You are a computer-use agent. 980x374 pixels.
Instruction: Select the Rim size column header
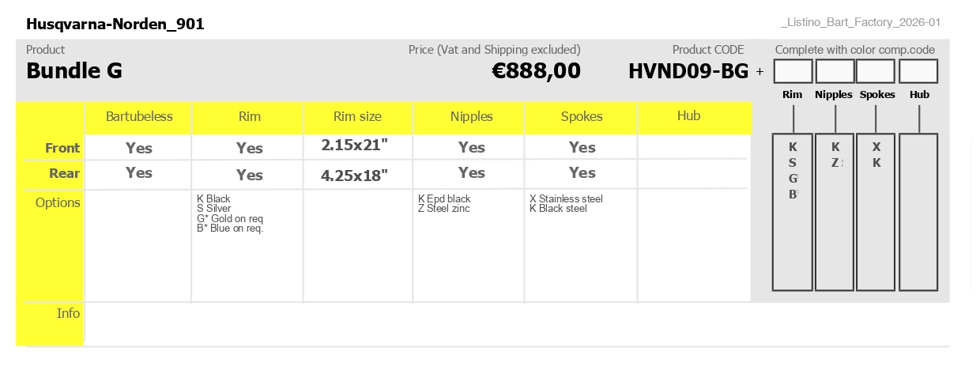tap(357, 116)
